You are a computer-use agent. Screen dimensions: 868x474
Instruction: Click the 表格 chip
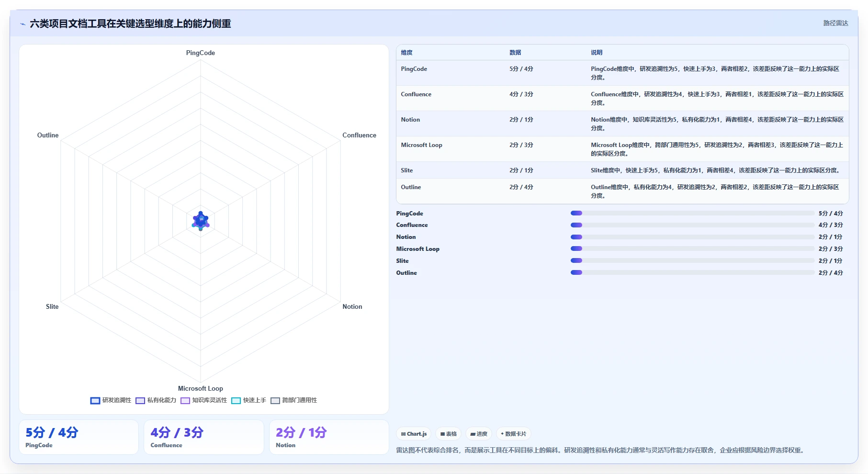(x=449, y=434)
